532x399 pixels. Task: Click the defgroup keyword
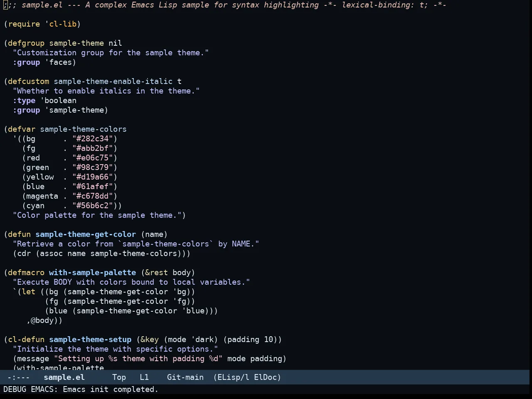(x=26, y=43)
